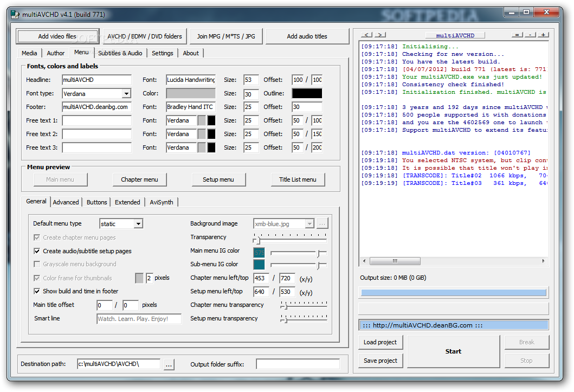Click the Add audio titles button
This screenshot has width=574, height=392.
point(307,36)
